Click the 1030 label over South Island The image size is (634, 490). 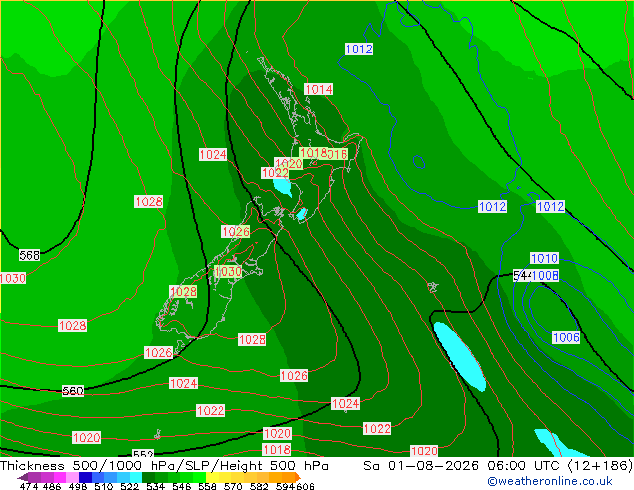tap(228, 271)
